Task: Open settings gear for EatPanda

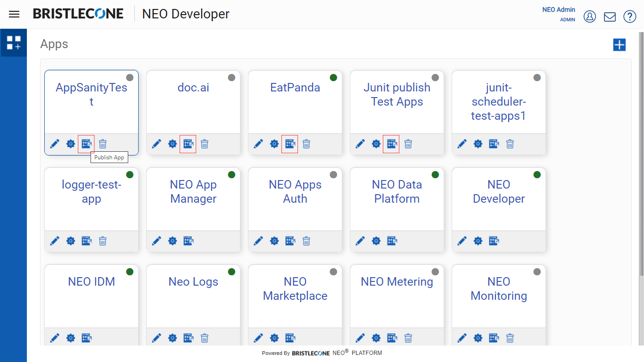Action: point(274,144)
